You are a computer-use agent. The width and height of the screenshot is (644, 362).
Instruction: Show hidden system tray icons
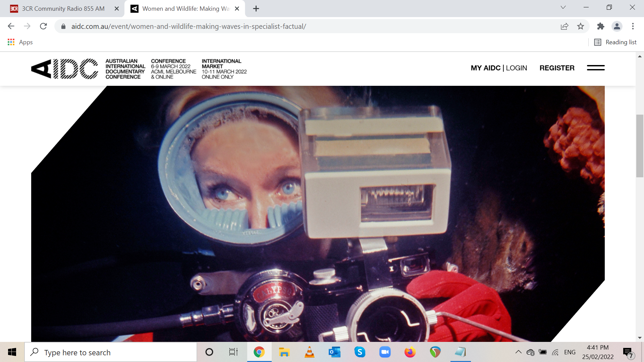[518, 352]
